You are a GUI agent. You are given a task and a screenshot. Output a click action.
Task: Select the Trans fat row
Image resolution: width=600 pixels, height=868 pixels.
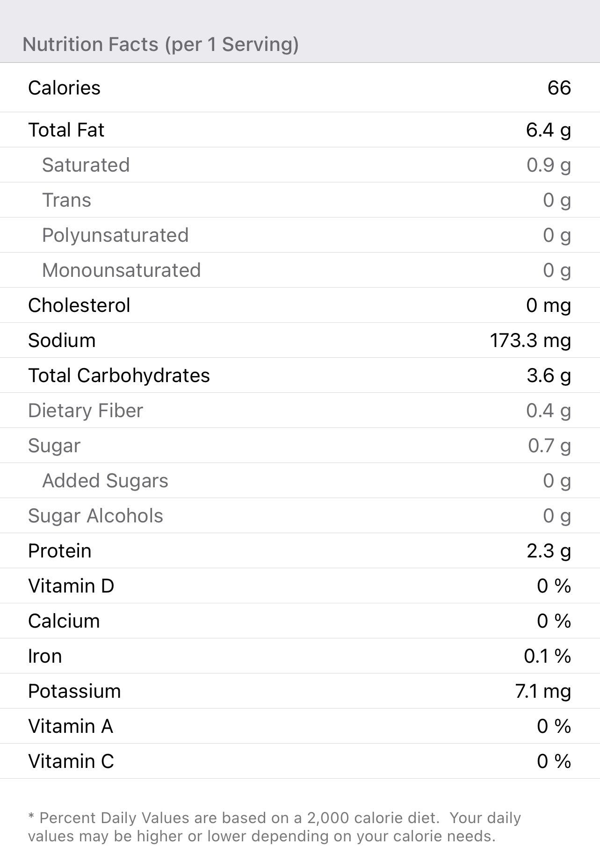pos(299,200)
